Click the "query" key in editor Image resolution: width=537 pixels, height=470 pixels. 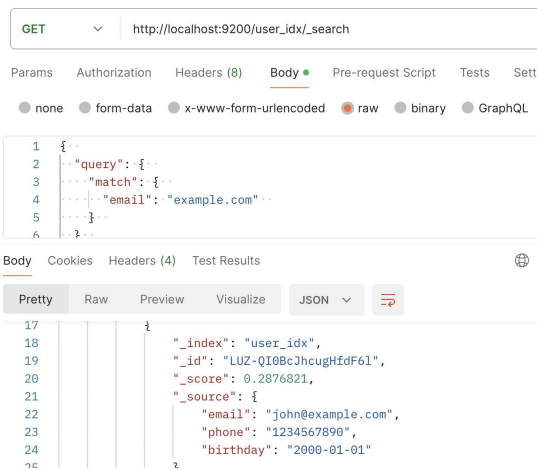(x=99, y=164)
